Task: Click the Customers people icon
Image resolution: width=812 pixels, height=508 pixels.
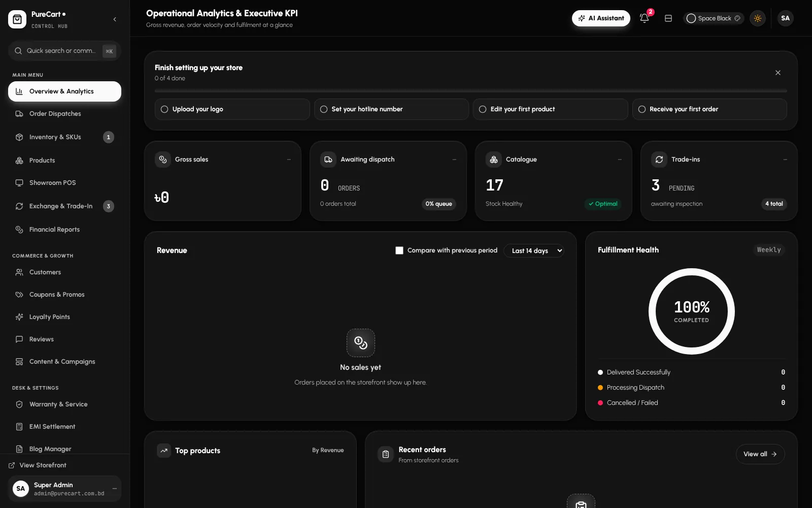Action: click(19, 272)
